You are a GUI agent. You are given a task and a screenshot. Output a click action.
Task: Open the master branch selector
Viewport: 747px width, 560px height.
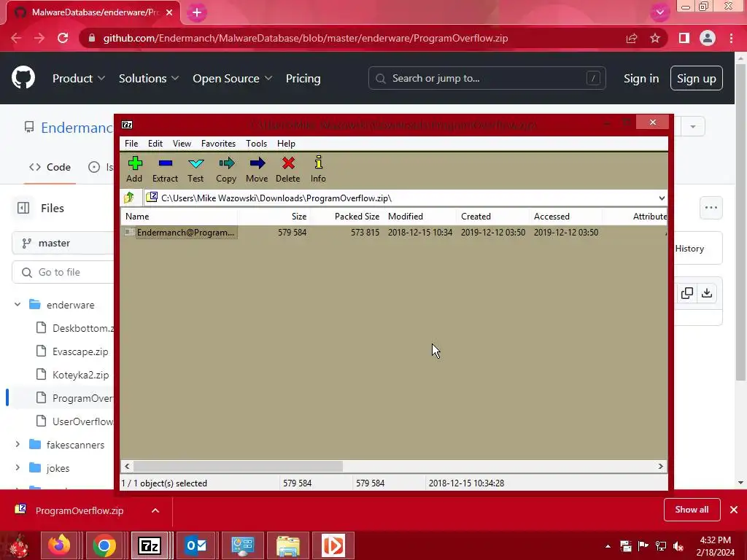pyautogui.click(x=63, y=244)
